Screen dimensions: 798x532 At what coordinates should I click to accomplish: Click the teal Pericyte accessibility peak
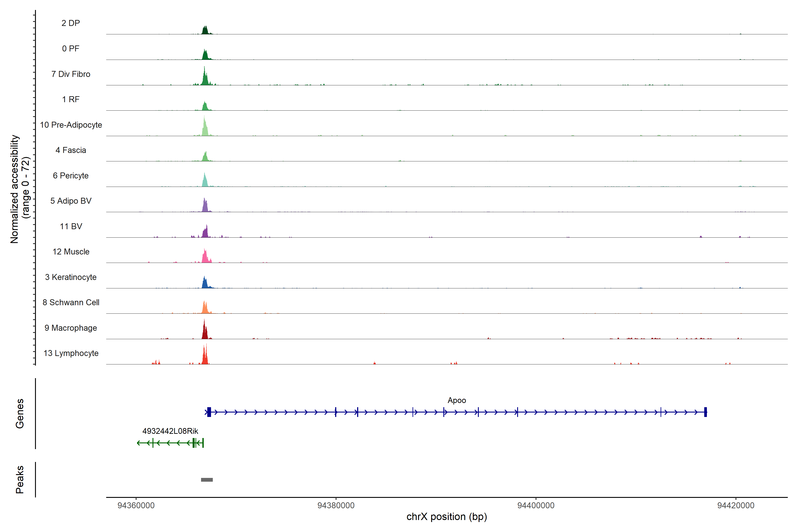205,181
